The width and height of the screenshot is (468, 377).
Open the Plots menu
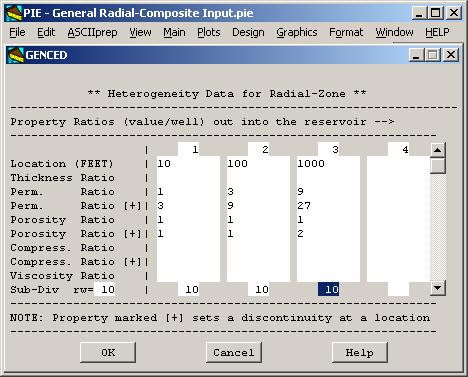(209, 32)
